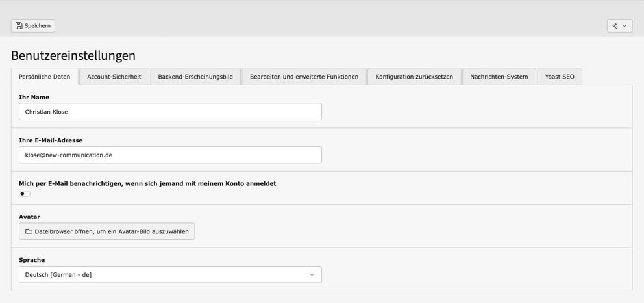Open the Backend-Erscheinungsbild tab
The image size is (644, 303).
tap(195, 77)
